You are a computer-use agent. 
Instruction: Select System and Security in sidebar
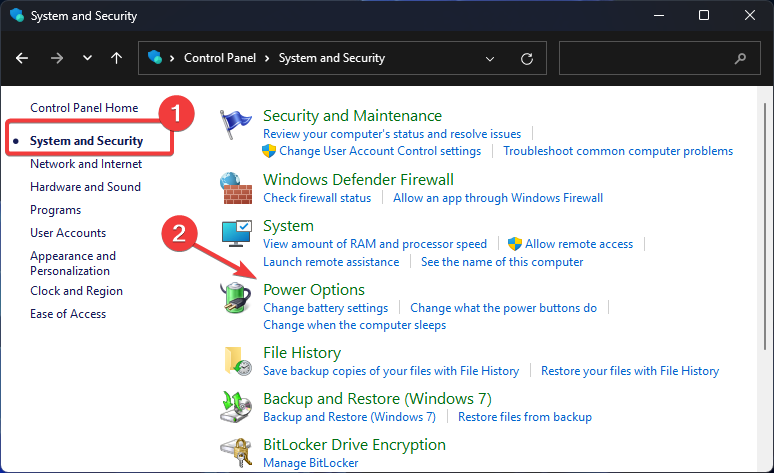coord(86,141)
